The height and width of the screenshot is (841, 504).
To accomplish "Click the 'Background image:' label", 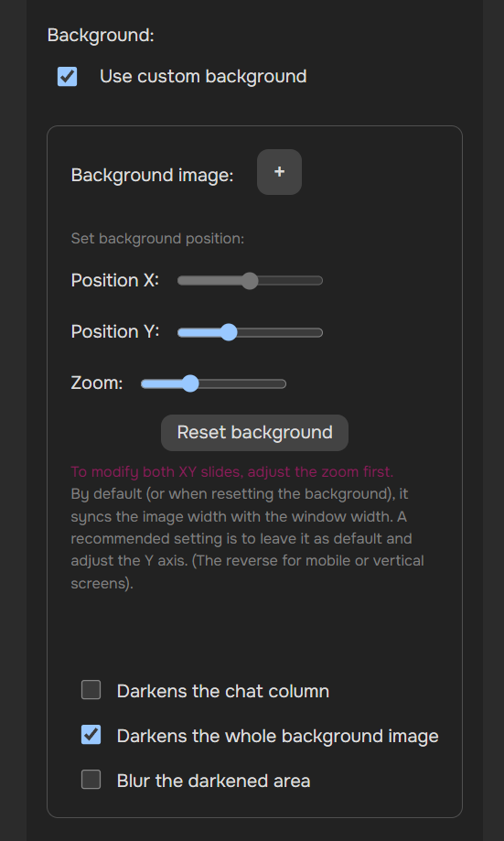I will pyautogui.click(x=152, y=176).
